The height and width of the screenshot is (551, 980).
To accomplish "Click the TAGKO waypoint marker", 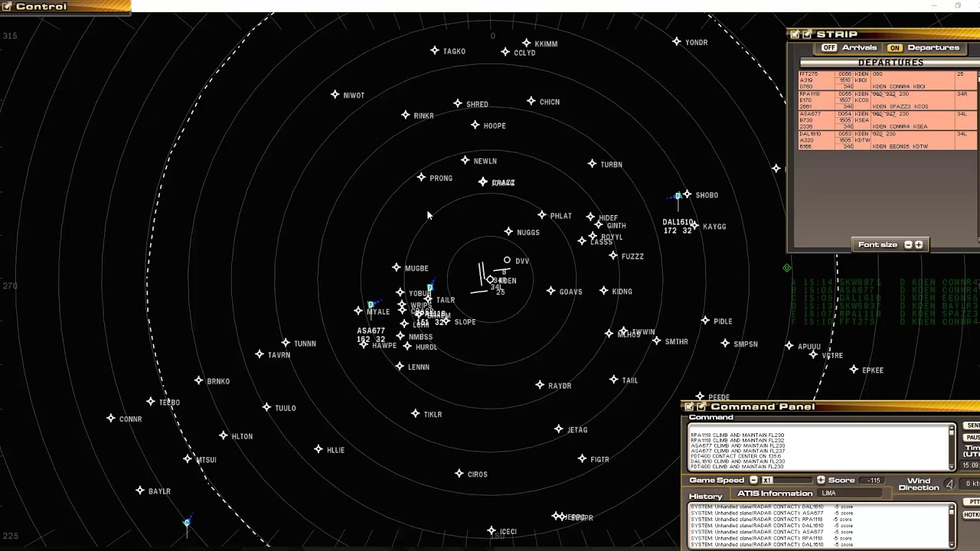I will [435, 51].
